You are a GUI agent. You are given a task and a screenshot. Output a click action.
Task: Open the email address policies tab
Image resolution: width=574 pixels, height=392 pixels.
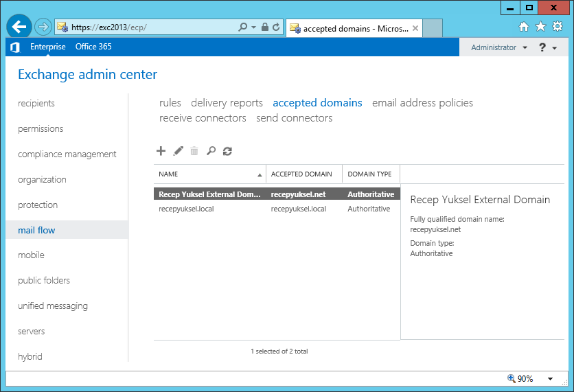coord(422,103)
